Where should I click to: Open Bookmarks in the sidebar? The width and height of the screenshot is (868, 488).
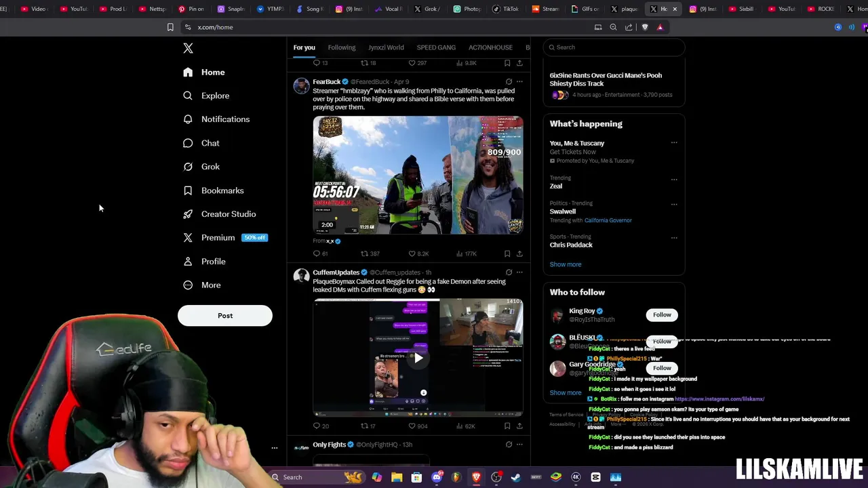click(x=213, y=190)
